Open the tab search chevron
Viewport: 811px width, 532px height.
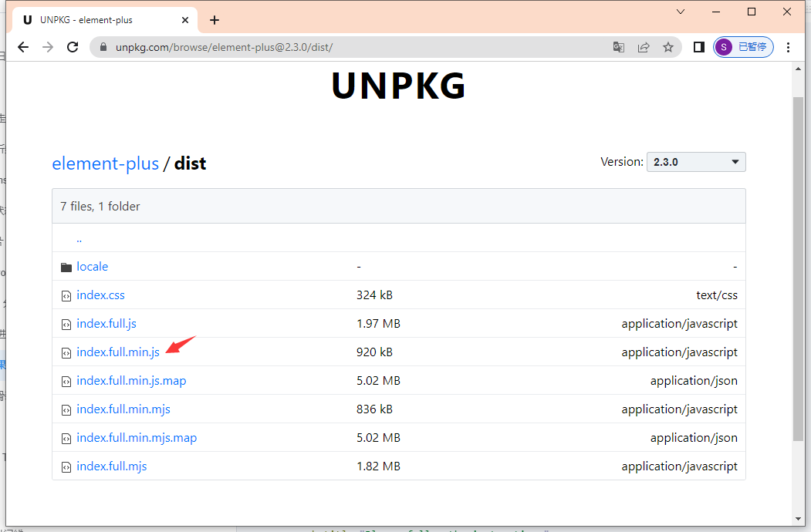coord(681,12)
